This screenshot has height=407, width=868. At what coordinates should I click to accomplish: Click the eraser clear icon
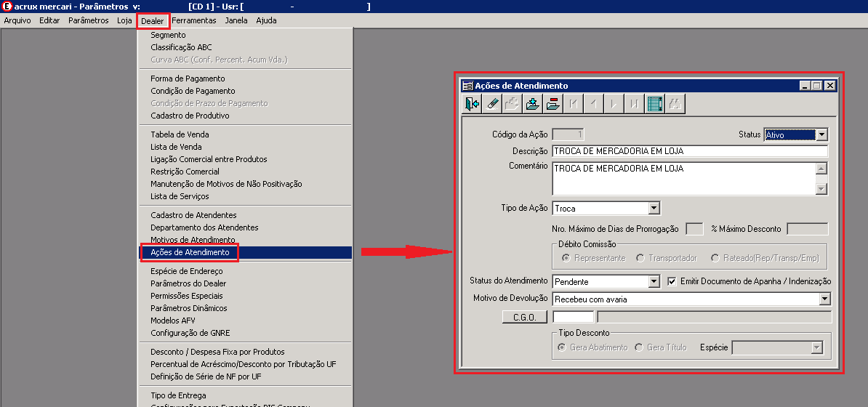point(492,103)
